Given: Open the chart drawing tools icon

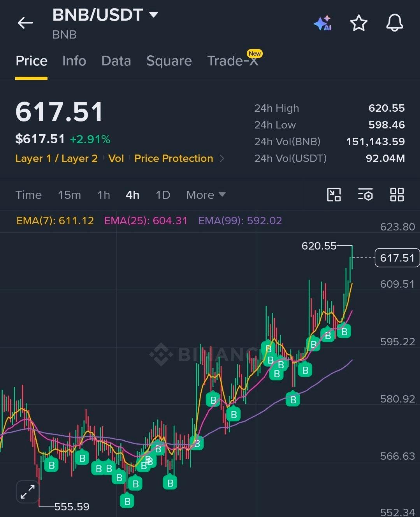Looking at the screenshot, I should (334, 194).
